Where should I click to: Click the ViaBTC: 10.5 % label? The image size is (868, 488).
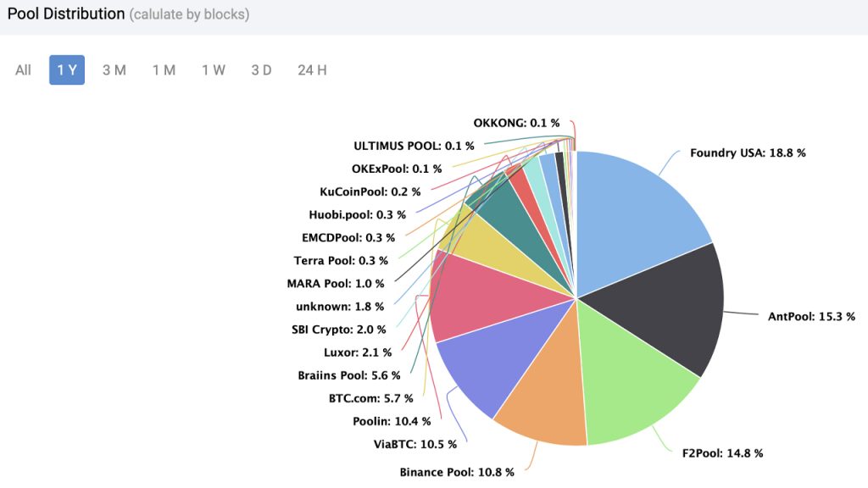tap(415, 444)
